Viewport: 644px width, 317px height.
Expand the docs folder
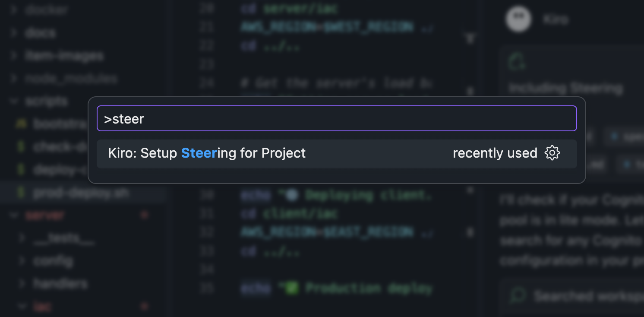14,33
